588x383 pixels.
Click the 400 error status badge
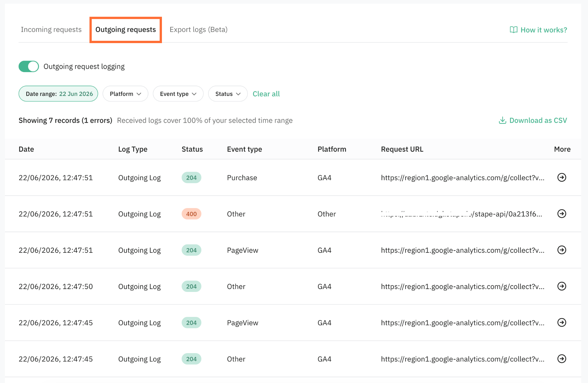click(191, 214)
